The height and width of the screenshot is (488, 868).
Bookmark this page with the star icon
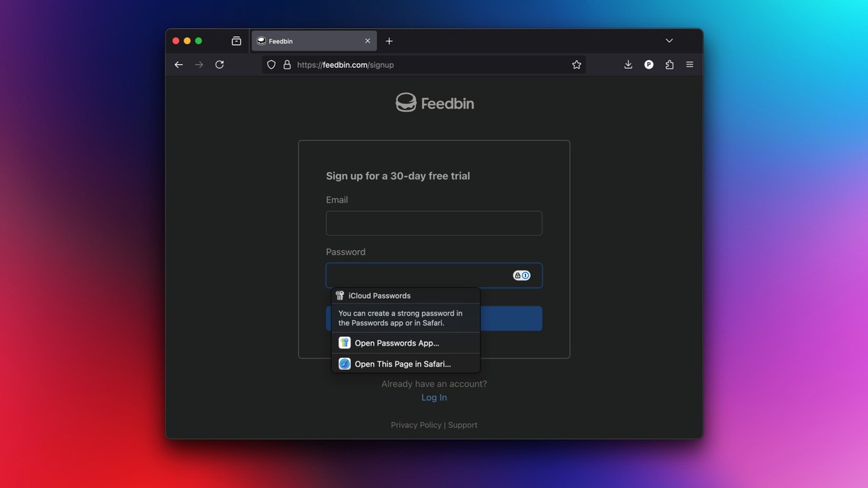[576, 64]
